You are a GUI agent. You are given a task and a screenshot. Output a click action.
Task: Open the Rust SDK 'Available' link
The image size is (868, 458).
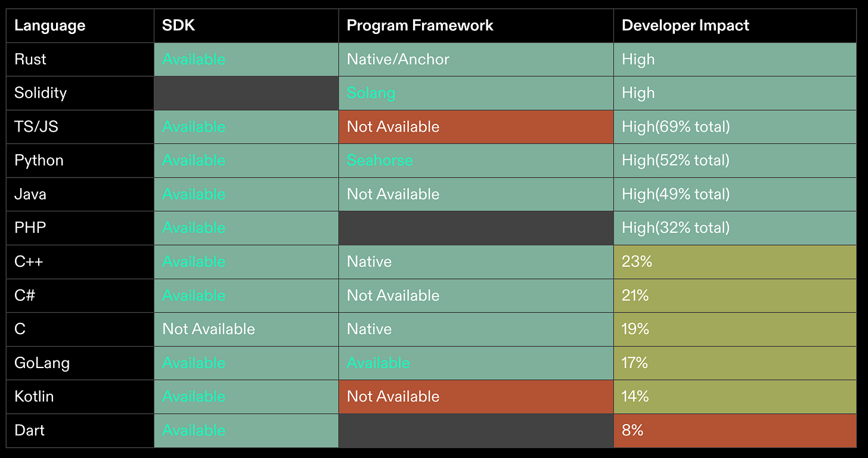click(194, 60)
